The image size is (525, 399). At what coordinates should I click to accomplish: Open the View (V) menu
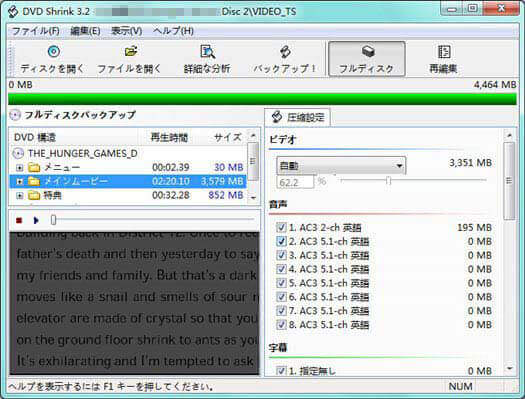coord(127,31)
